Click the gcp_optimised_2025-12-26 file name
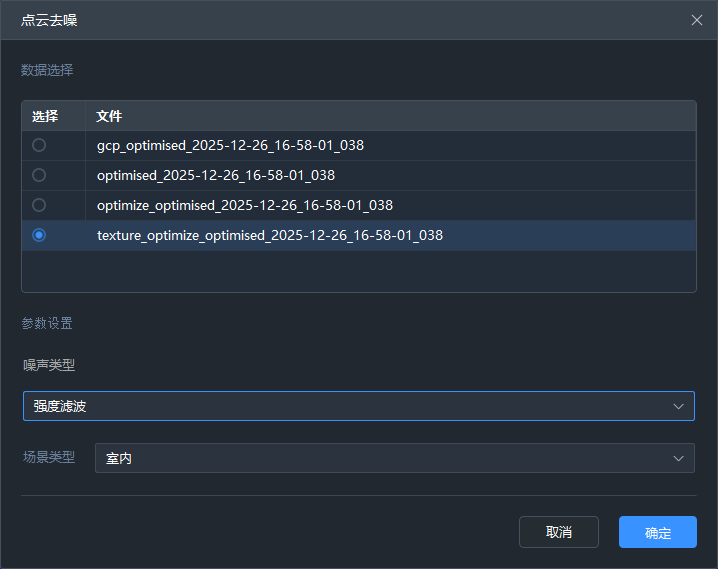The image size is (718, 569). [230, 145]
